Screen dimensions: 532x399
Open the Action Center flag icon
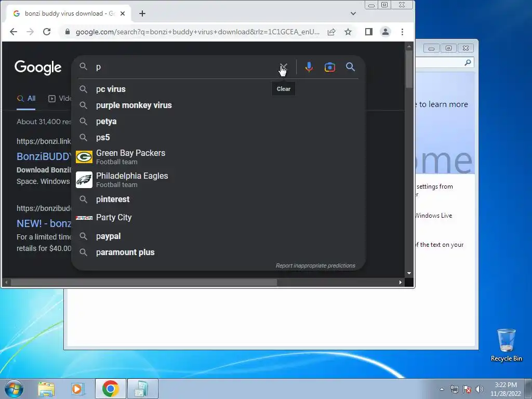467,390
